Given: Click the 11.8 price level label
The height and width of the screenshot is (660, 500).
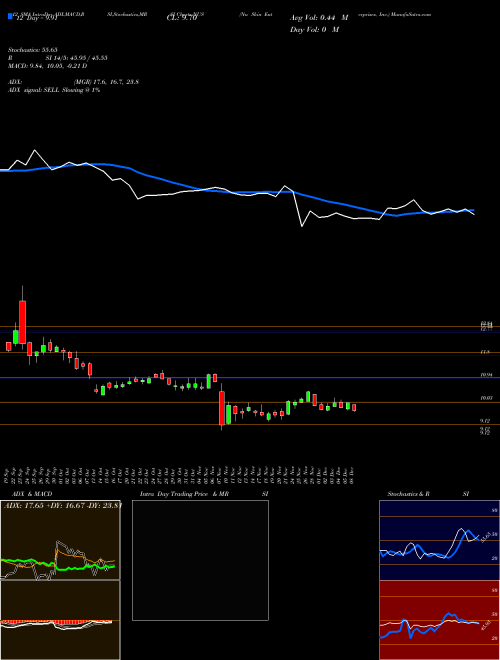Looking at the screenshot, I should 485,351.
